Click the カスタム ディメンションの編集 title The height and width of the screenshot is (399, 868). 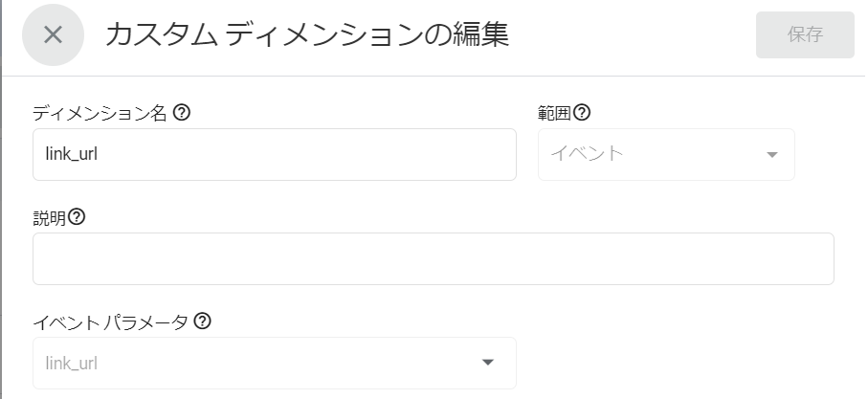point(306,35)
